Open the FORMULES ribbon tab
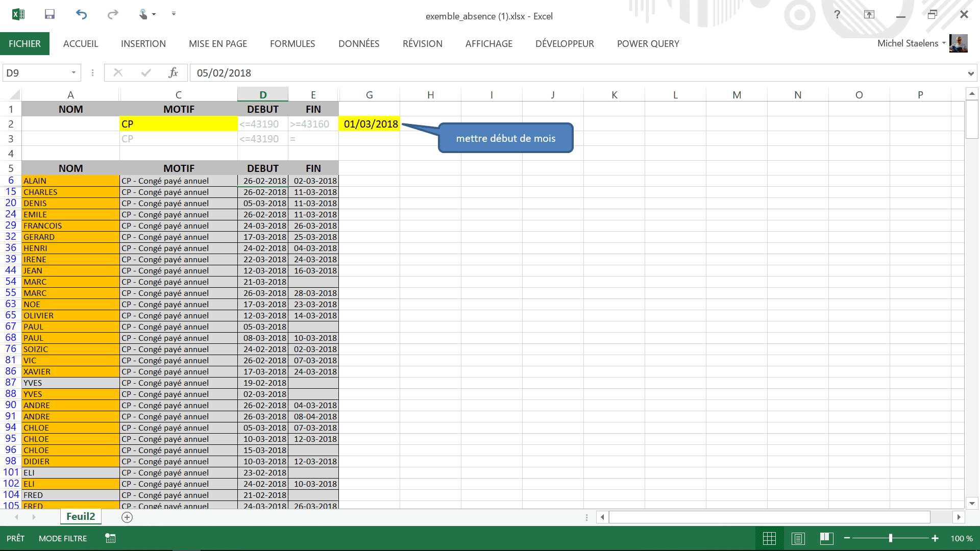This screenshot has width=980, height=551. tap(292, 44)
